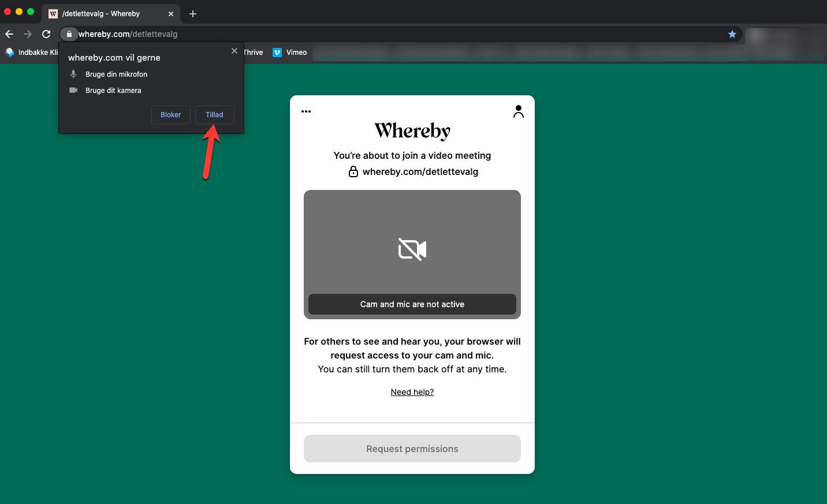Click the crossed-out camera icon in preview
Screen dimensions: 827x504
click(x=412, y=249)
